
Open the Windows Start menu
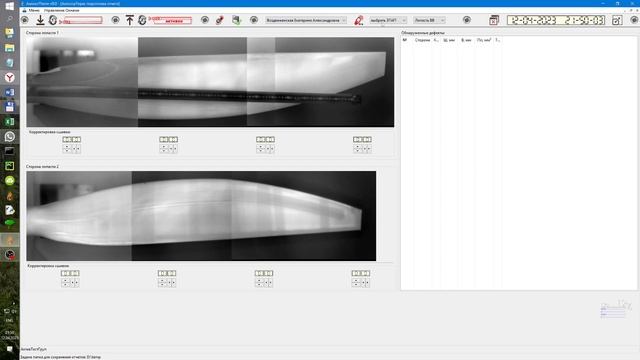pos(9,6)
